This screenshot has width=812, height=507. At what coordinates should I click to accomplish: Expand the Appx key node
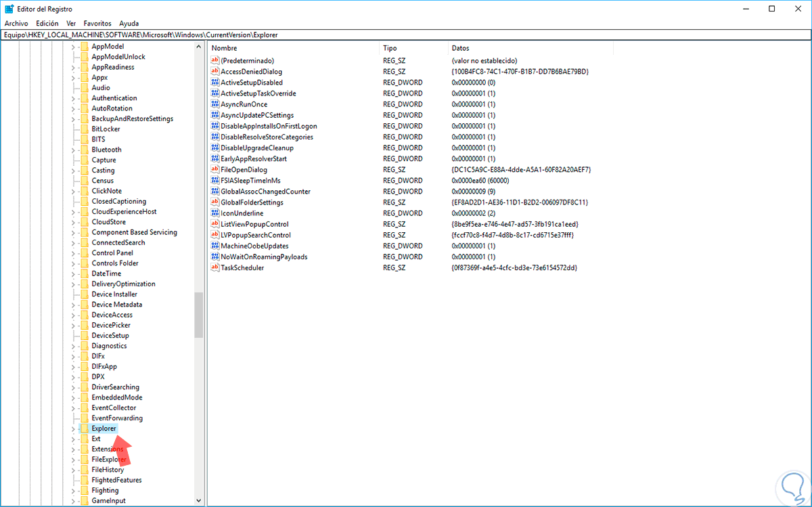pos(73,77)
